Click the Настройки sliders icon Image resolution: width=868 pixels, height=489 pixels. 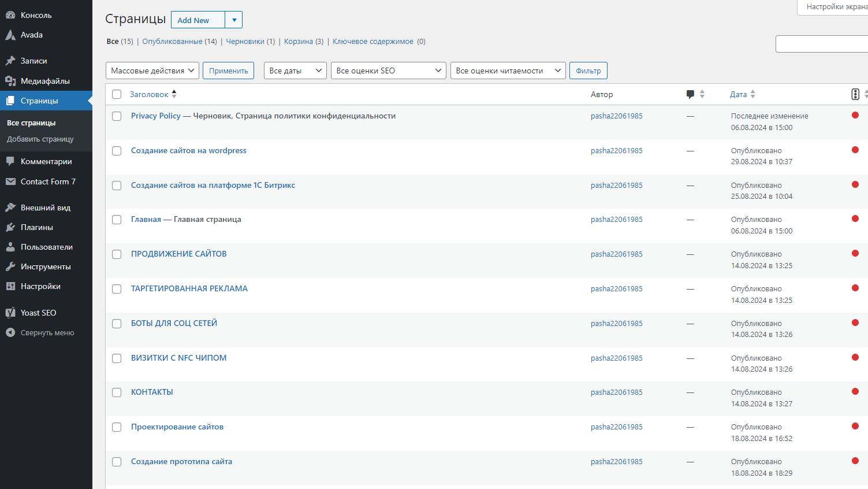pyautogui.click(x=10, y=286)
